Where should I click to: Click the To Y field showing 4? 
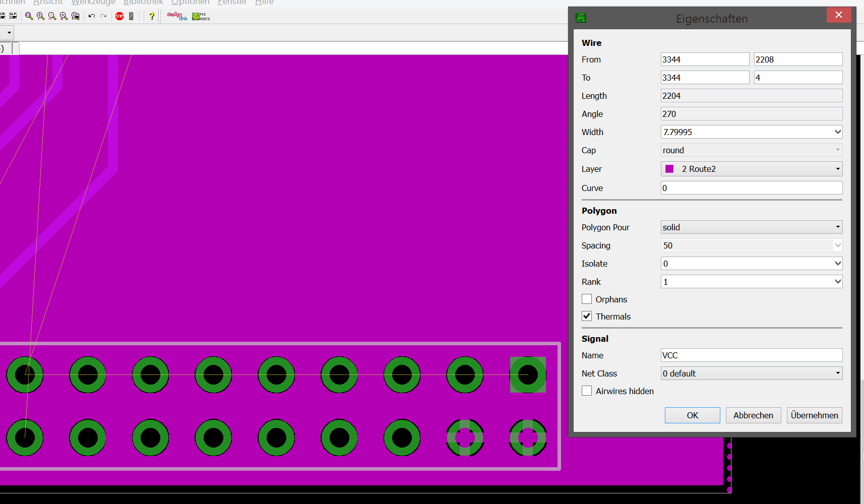[798, 78]
